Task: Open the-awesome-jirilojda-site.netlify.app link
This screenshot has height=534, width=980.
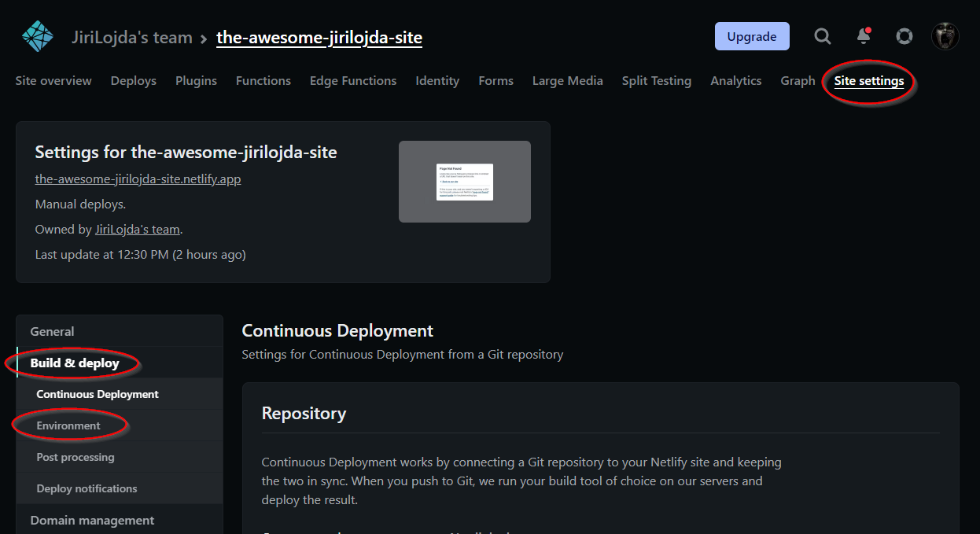Action: coord(138,179)
